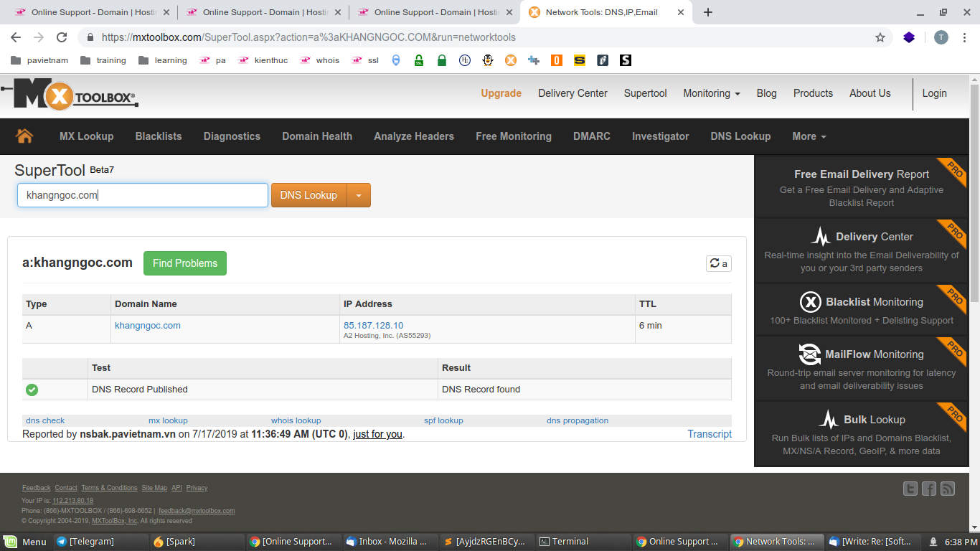Open the Transcript link

(x=710, y=434)
